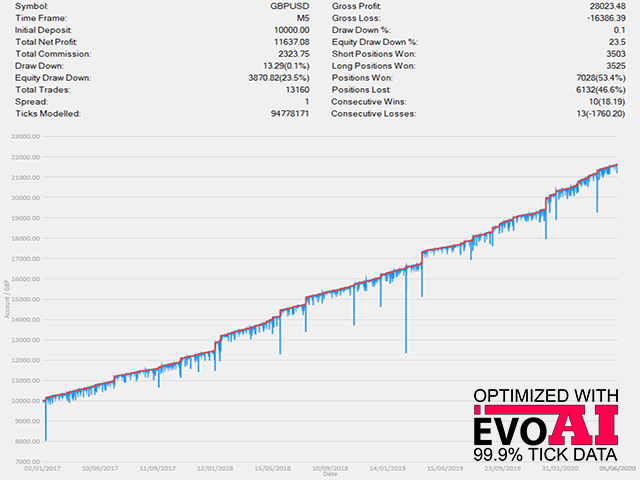Click the Symbol label
The image size is (640, 480).
point(32,6)
